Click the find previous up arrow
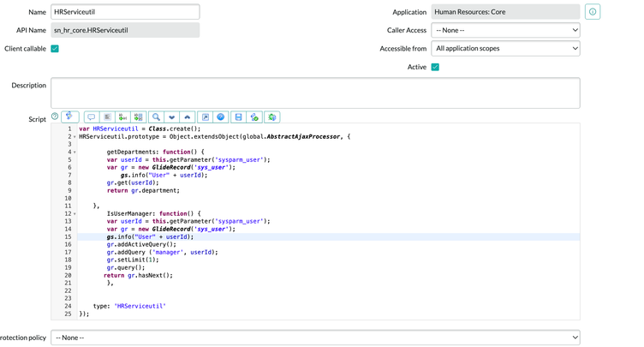Image resolution: width=644 pixels, height=347 pixels. coord(188,117)
